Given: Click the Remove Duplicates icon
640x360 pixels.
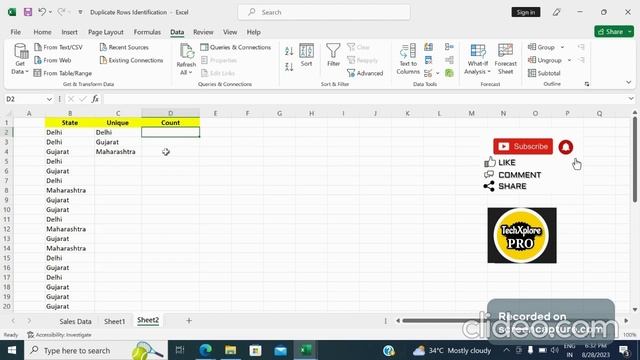Looking at the screenshot, I should 428,60.
